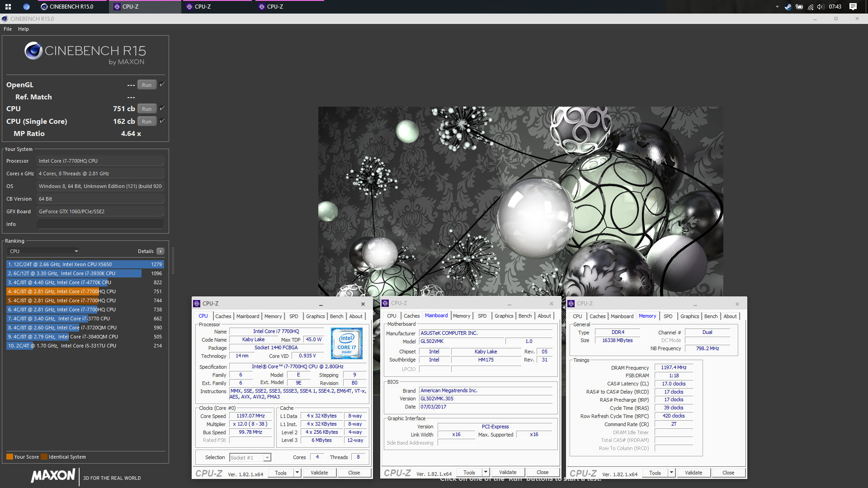Click the dotted splitter grip beside Ranking

pyautogui.click(x=173, y=261)
